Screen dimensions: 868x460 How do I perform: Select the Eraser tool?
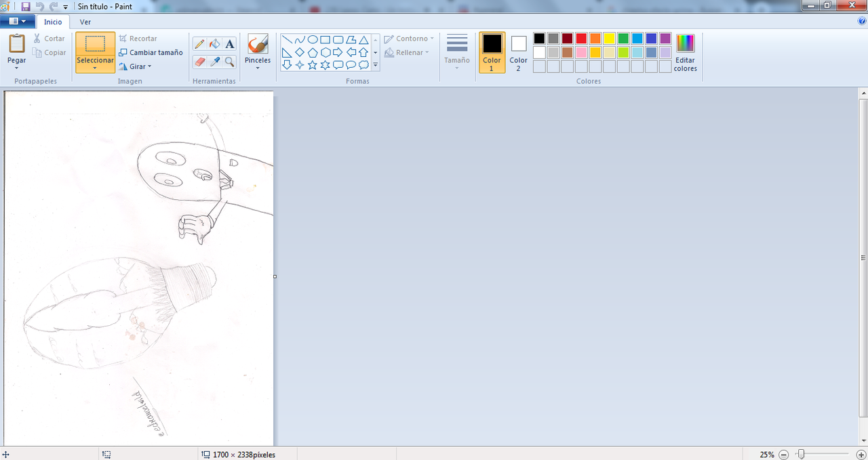tap(199, 62)
